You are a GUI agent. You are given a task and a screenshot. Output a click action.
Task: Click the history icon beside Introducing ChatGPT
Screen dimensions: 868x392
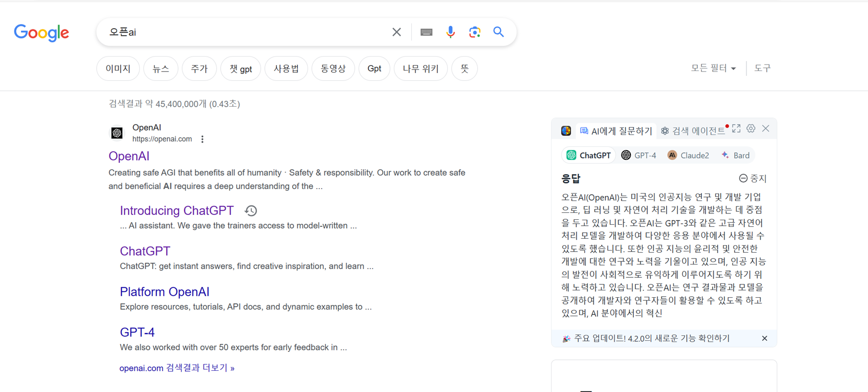click(251, 211)
